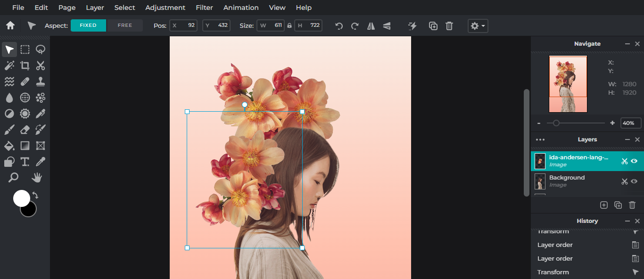Select the Type tool

(x=25, y=162)
